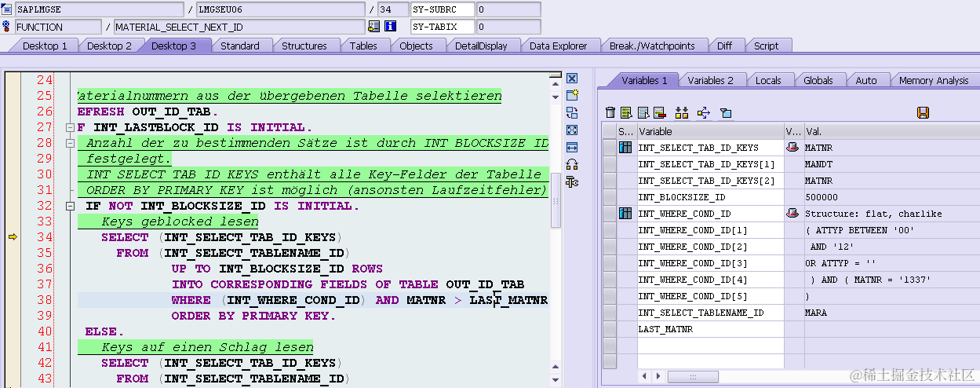Click the New Tool icon beside the editor
The height and width of the screenshot is (388, 980).
point(572,95)
